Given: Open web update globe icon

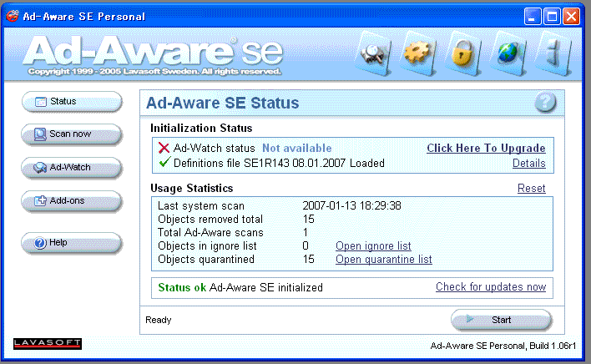Looking at the screenshot, I should pos(508,54).
